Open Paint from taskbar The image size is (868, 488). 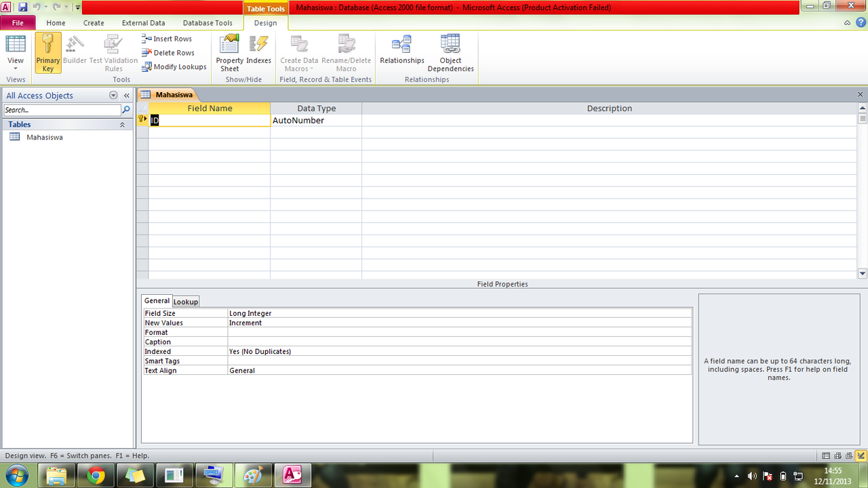(x=253, y=476)
